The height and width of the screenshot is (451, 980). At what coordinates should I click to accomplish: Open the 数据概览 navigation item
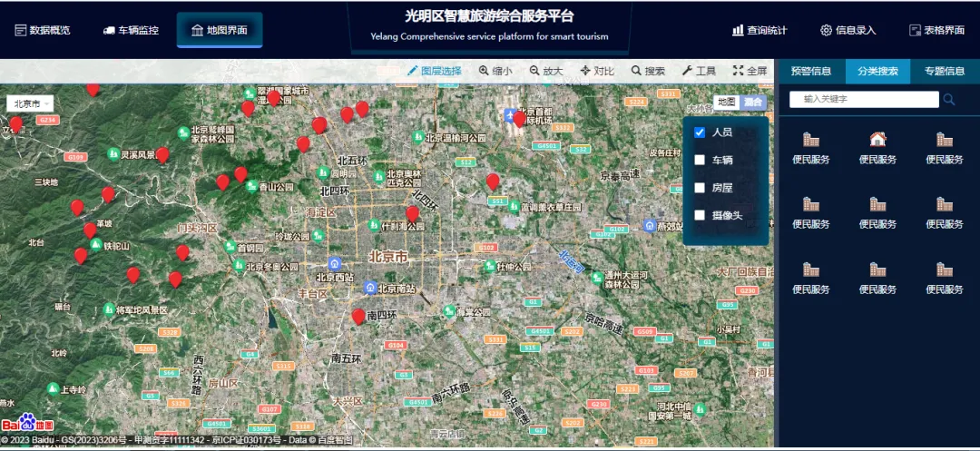click(43, 30)
